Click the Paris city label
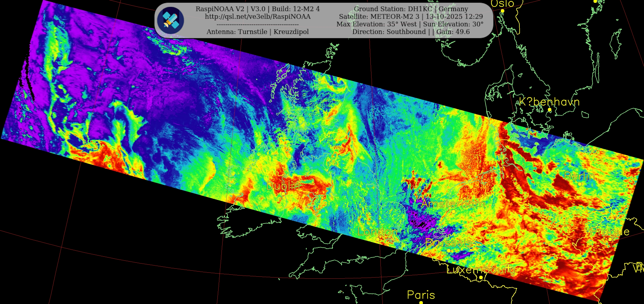The height and width of the screenshot is (304, 644). (421, 295)
